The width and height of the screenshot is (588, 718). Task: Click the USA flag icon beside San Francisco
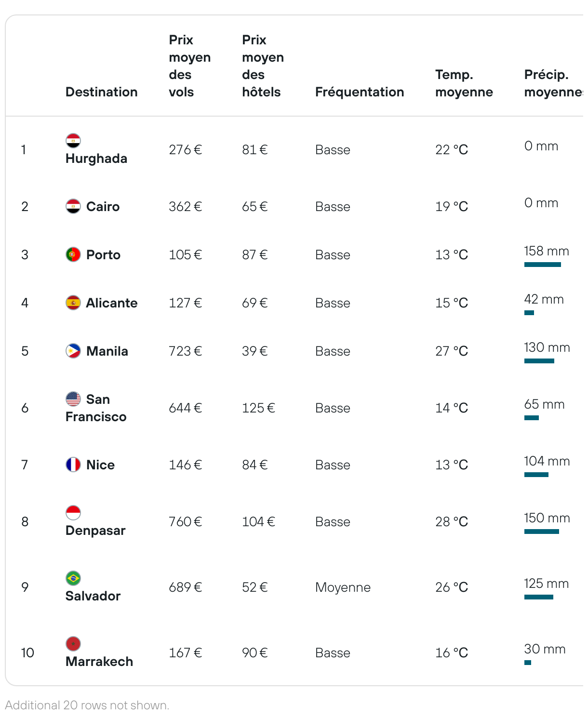73,399
